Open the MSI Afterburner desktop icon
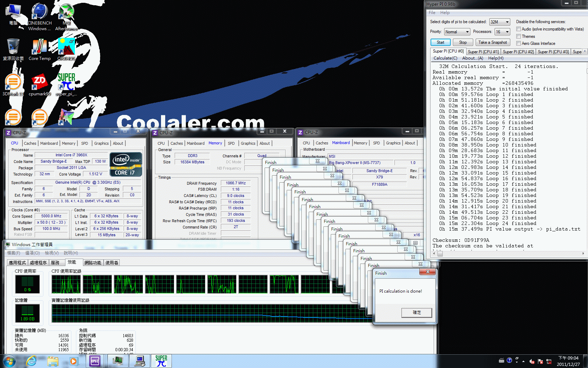The width and height of the screenshot is (588, 368). click(x=66, y=16)
